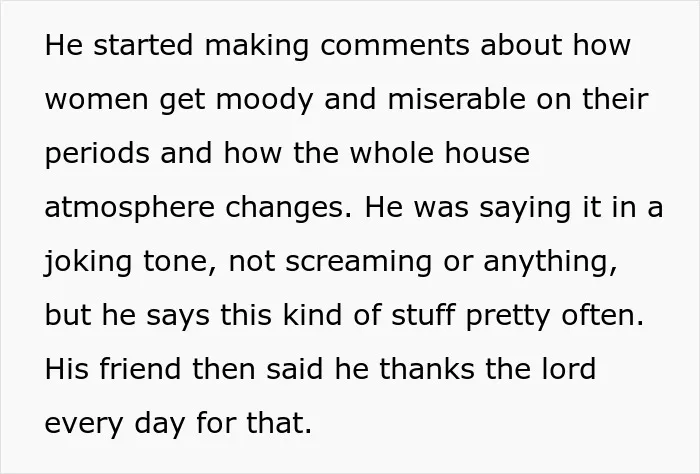
Task: Click the word "joking" starting fifth line
Action: pos(88,262)
